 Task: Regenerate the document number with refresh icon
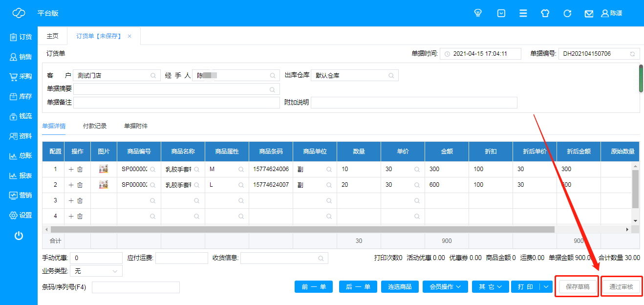632,54
